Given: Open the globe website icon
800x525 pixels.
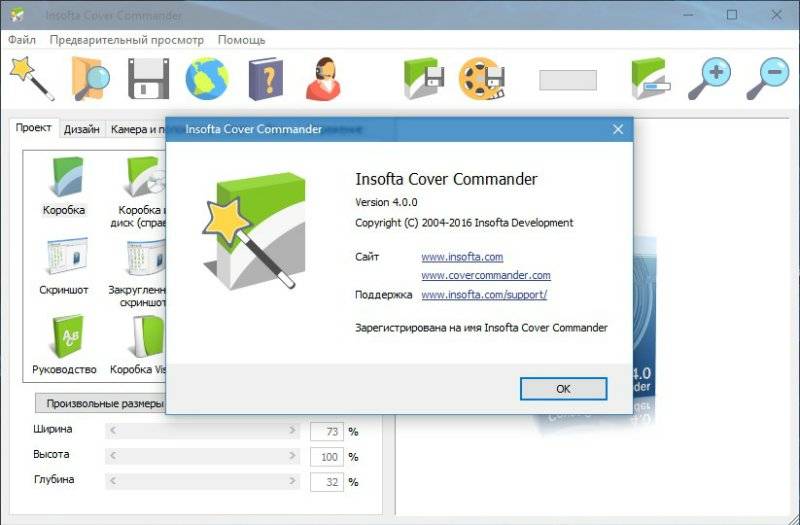Looking at the screenshot, I should 207,79.
